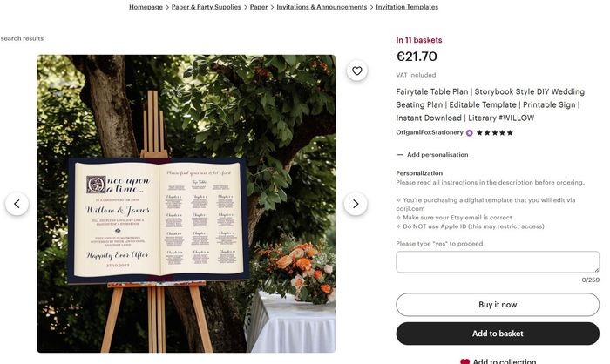Click the Add to collection link
The height and width of the screenshot is (364, 610).
point(504,361)
